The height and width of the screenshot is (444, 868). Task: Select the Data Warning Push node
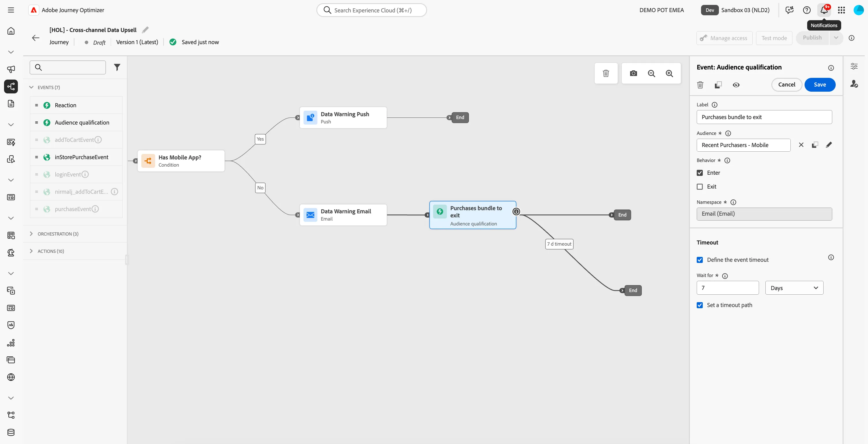click(343, 118)
